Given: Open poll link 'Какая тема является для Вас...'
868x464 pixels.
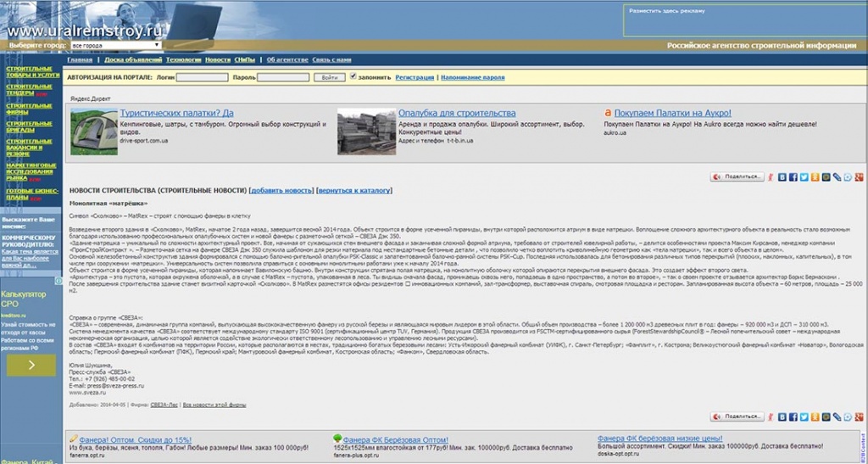Looking at the screenshot, I should point(30,258).
